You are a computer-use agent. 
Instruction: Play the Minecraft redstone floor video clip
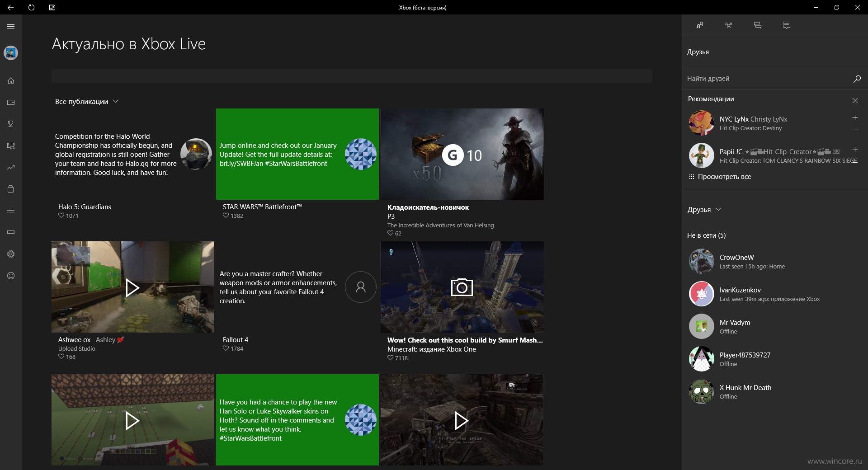pos(132,420)
